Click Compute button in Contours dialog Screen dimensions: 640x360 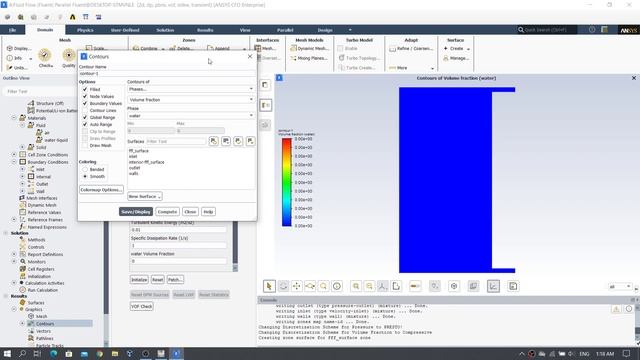(167, 212)
